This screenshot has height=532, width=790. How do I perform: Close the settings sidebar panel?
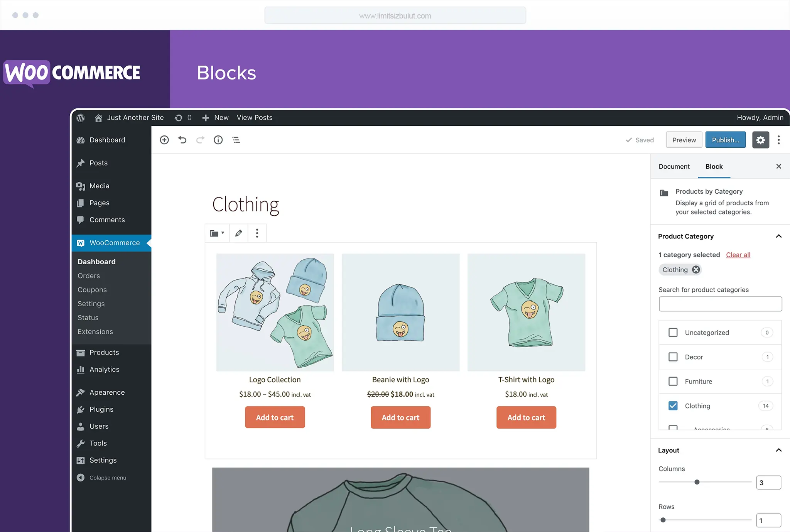pos(779,166)
